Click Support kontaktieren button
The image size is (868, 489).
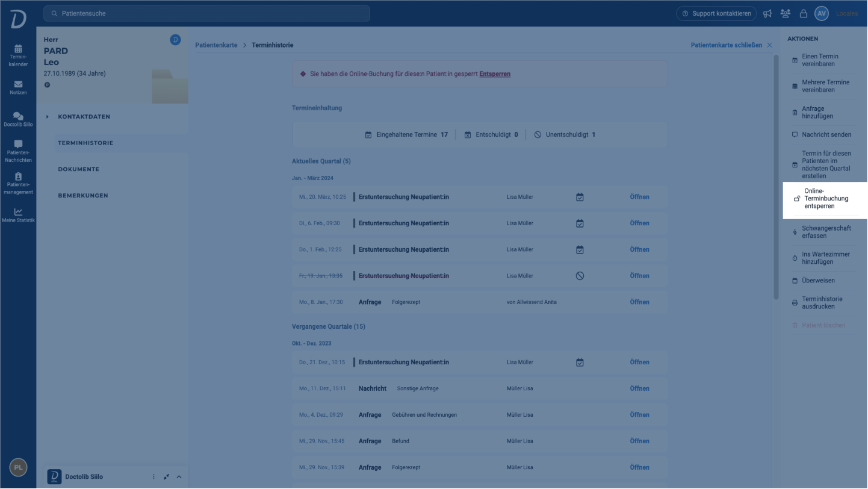[x=716, y=13]
